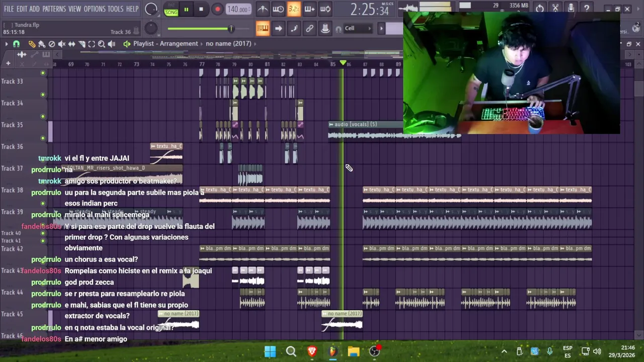Viewport: 644px width, 362px height.
Task: Select the zoom magnifier tool
Action: pyautogui.click(x=101, y=44)
